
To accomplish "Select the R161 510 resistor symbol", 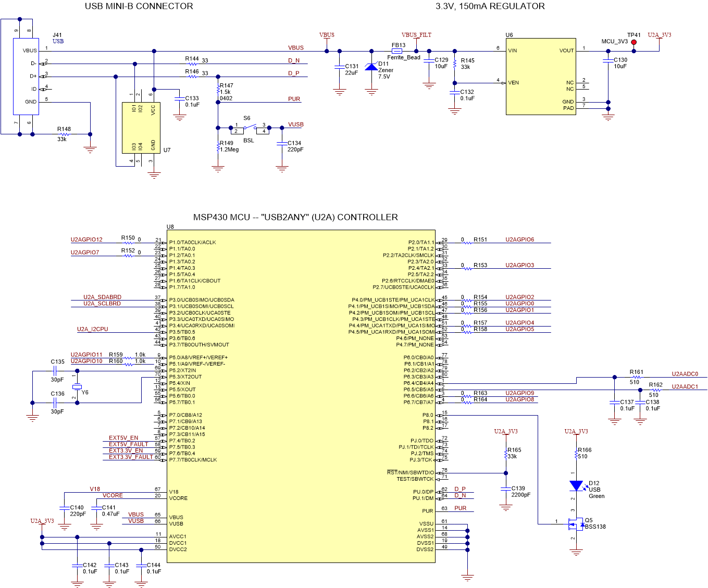I will (x=636, y=377).
